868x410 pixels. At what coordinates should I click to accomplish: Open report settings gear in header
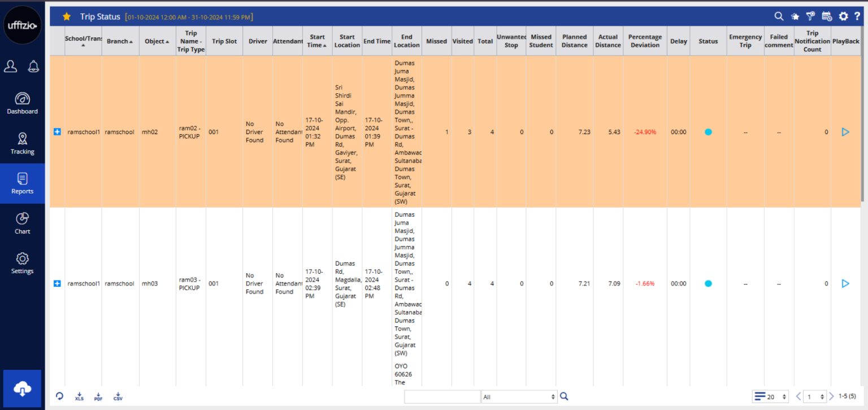[x=843, y=16]
